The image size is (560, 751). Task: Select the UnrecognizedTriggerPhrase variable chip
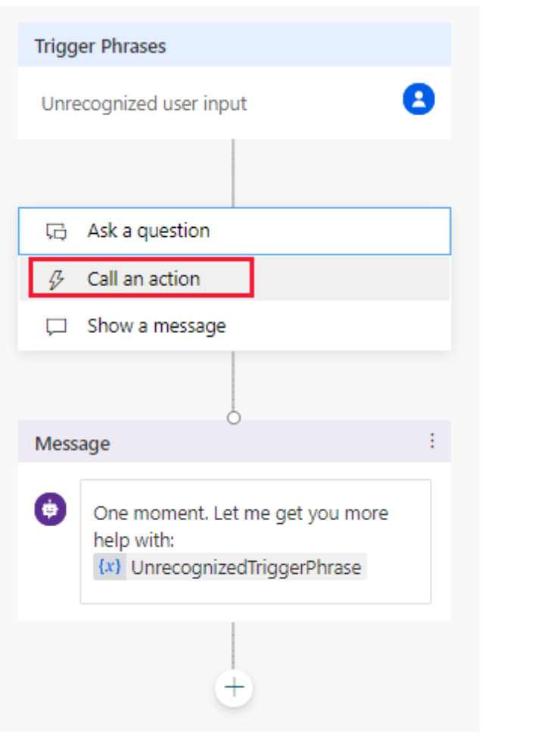tap(245, 567)
